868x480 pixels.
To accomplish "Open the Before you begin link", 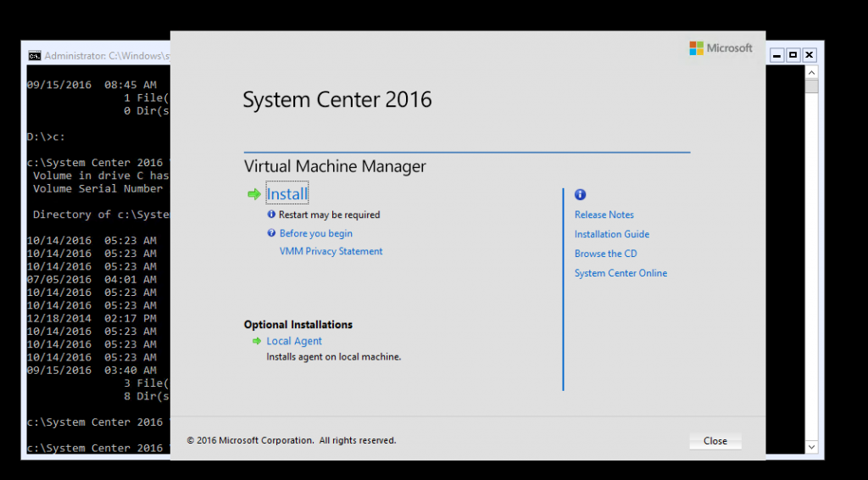I will (x=315, y=233).
